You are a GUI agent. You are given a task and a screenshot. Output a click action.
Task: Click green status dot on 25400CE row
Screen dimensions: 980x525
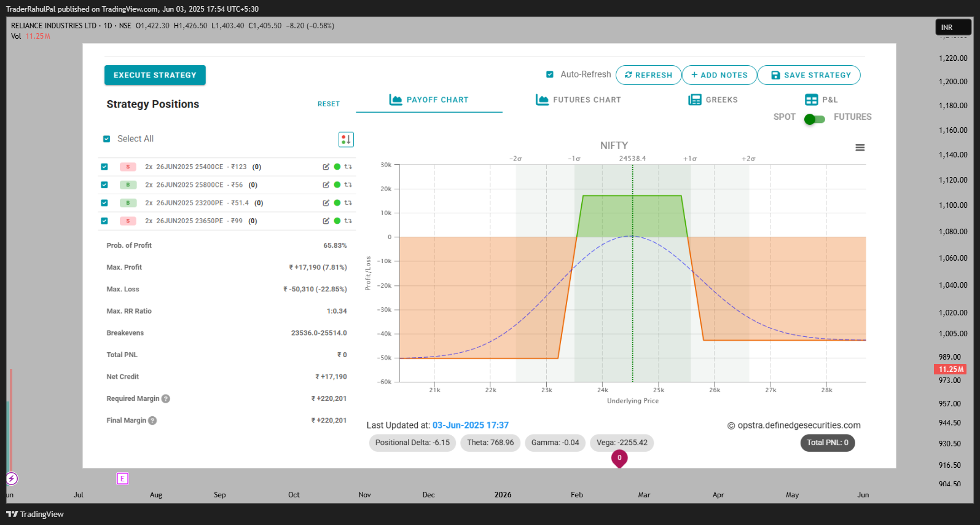[x=337, y=167]
